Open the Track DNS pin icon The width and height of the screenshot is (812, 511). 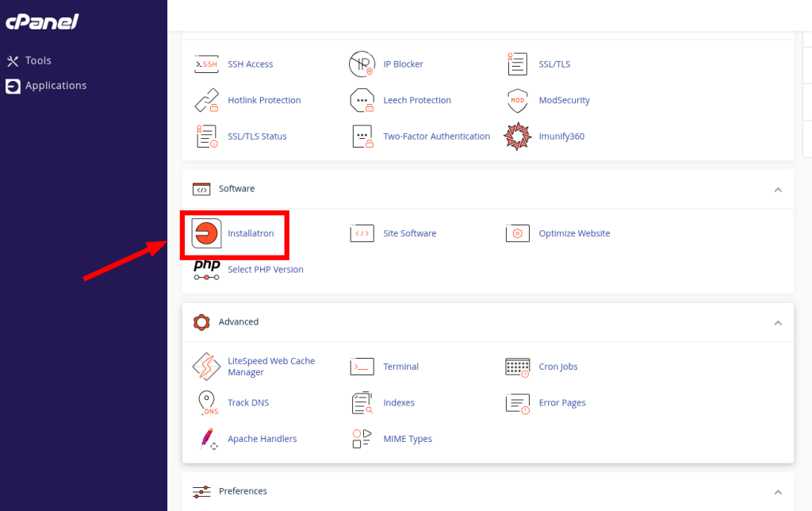tap(207, 402)
